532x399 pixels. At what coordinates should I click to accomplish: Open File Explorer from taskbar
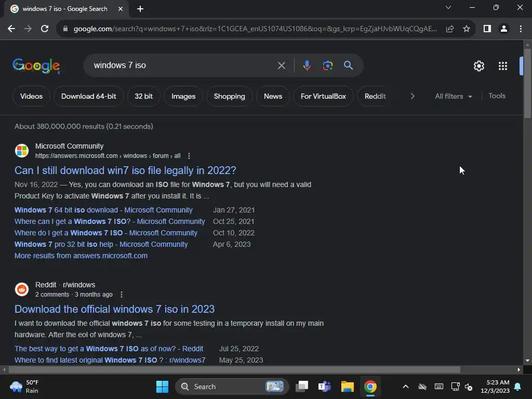[x=348, y=387]
